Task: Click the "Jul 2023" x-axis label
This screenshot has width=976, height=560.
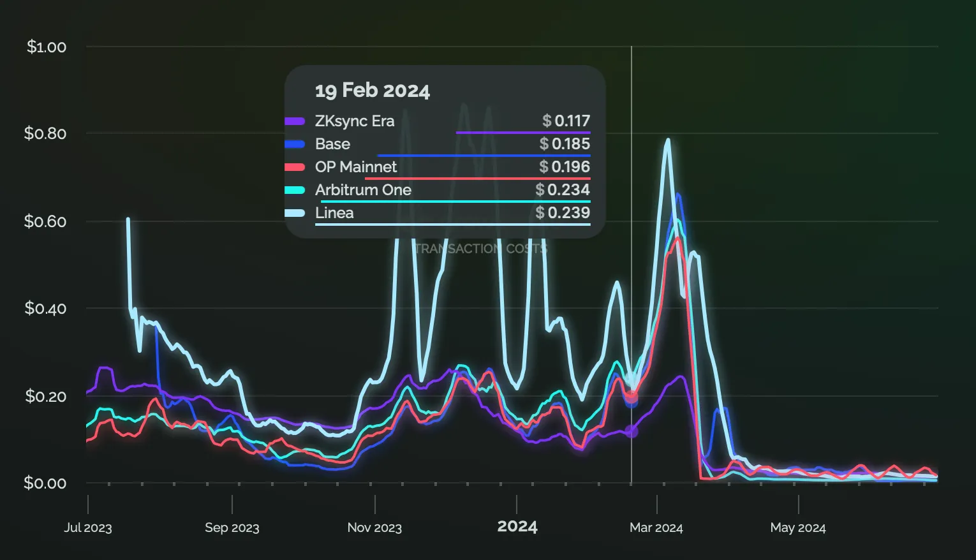Action: coord(88,528)
